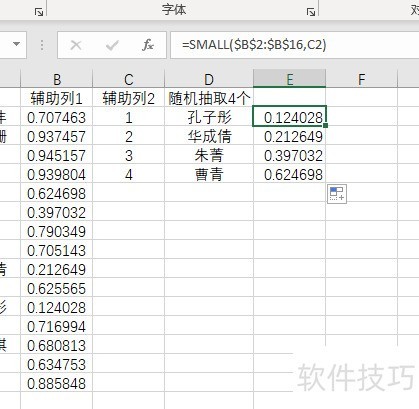Expand the Name Box dropdown arrow
Screen dimensions: 419x409
[16, 44]
